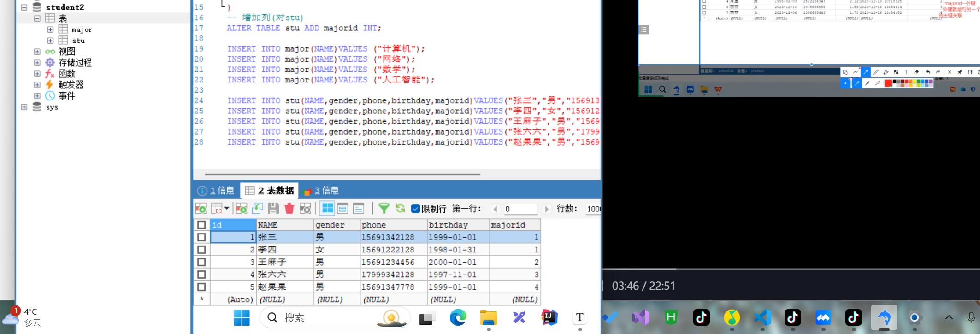The width and height of the screenshot is (980, 334).
Task: Toggle the select-all checkbox in table header
Action: [201, 225]
